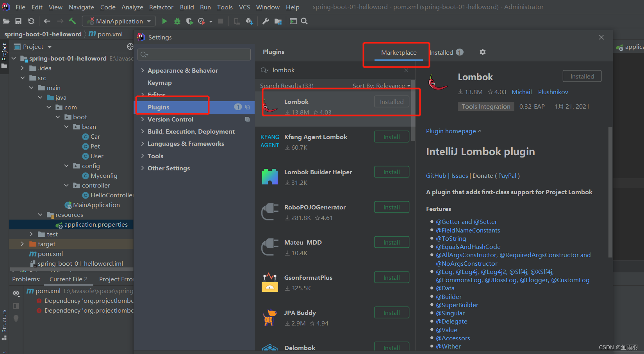Click the JPA Buddy plugin icon
This screenshot has height=354, width=644.
[270, 317]
